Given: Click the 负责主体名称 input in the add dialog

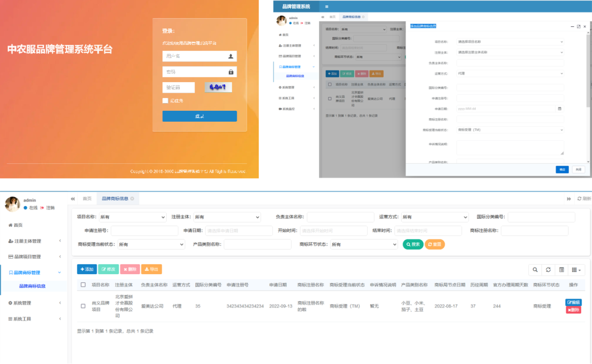Looking at the screenshot, I should coord(510,62).
